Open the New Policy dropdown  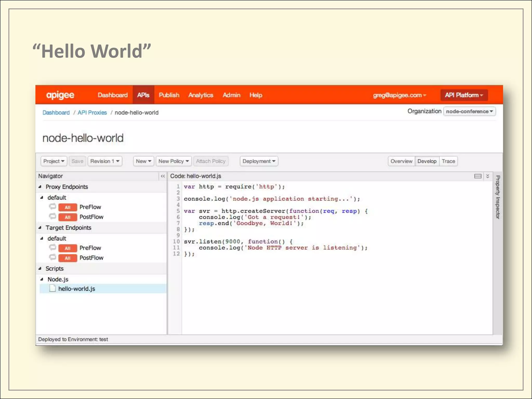(174, 161)
